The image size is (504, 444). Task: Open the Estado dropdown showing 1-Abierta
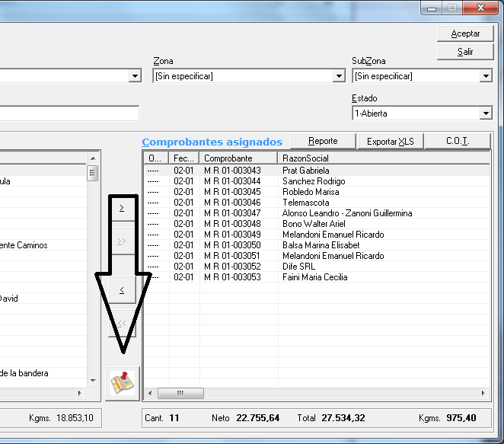click(x=486, y=113)
